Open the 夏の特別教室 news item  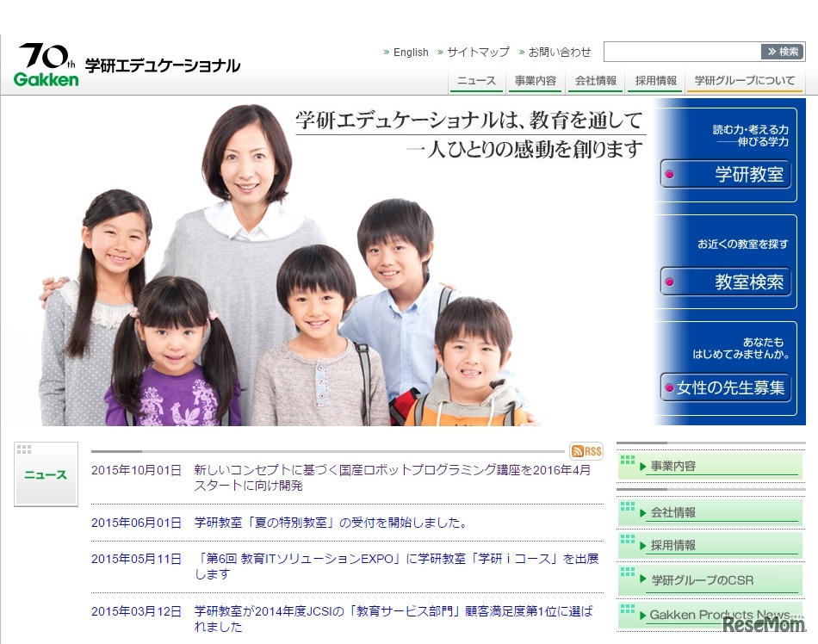coord(331,523)
